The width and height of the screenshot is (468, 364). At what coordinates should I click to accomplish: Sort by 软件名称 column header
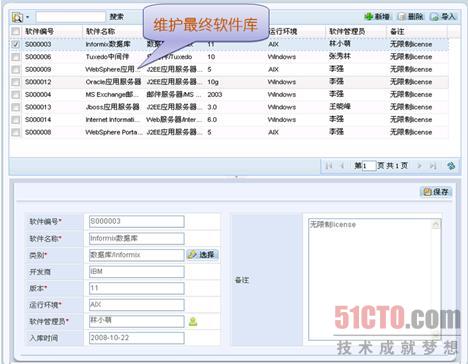tap(101, 32)
